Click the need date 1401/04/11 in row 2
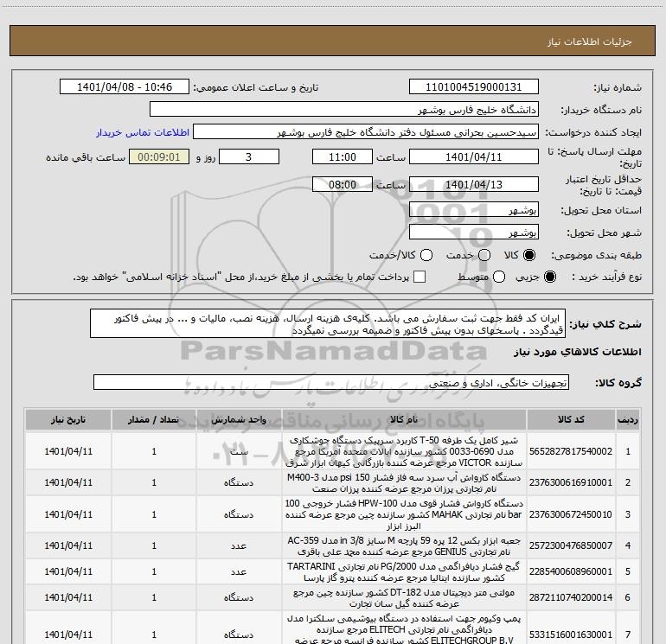This screenshot has width=666, height=644. coord(68,482)
